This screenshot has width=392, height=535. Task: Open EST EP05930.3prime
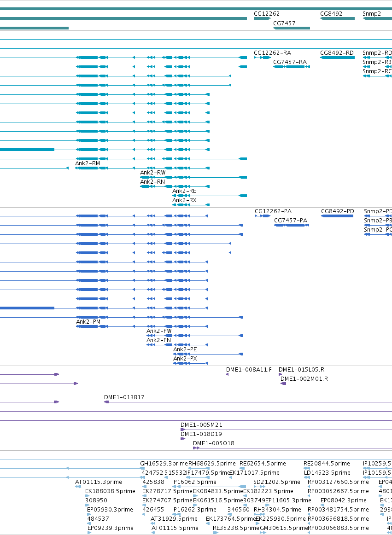[x=110, y=510]
